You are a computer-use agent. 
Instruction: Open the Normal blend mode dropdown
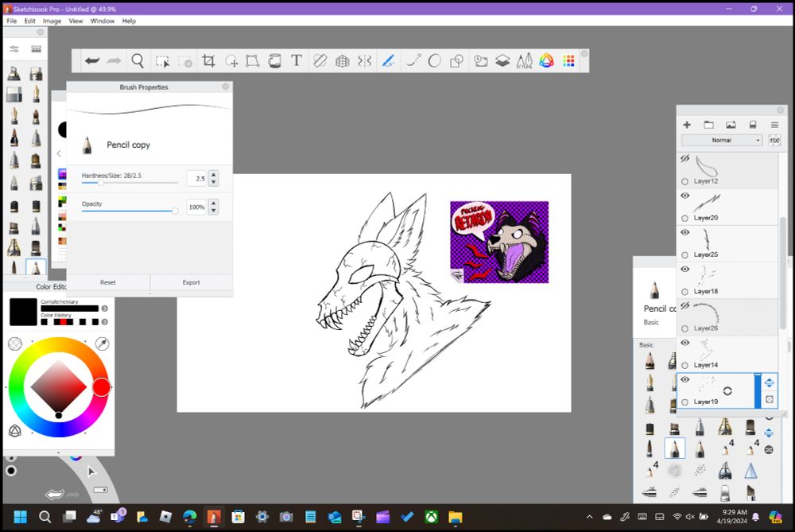(722, 140)
